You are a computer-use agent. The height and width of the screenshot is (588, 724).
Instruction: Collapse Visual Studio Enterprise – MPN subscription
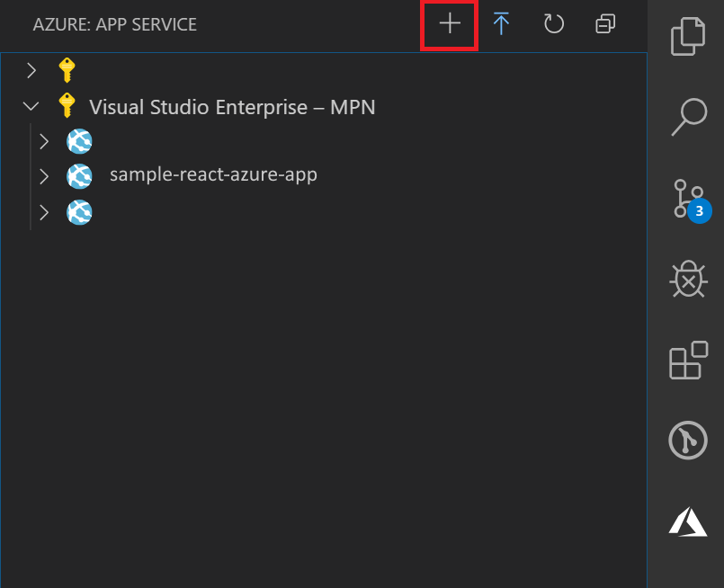coord(31,106)
